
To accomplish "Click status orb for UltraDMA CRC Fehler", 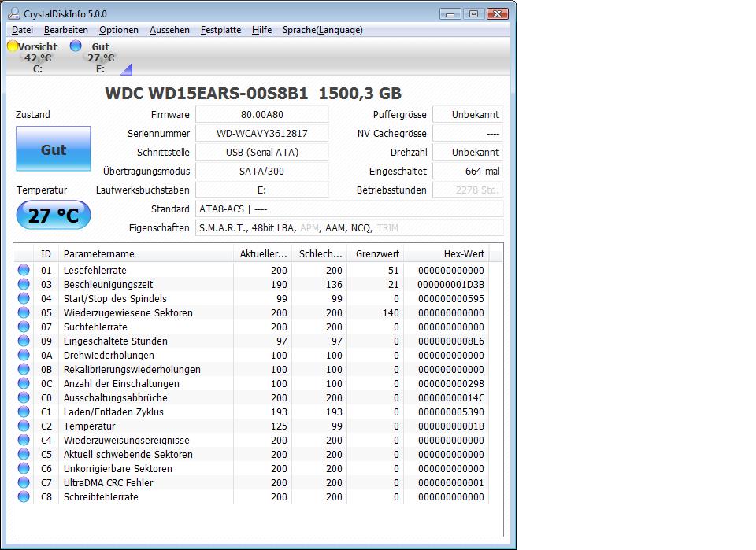I will pyautogui.click(x=24, y=482).
